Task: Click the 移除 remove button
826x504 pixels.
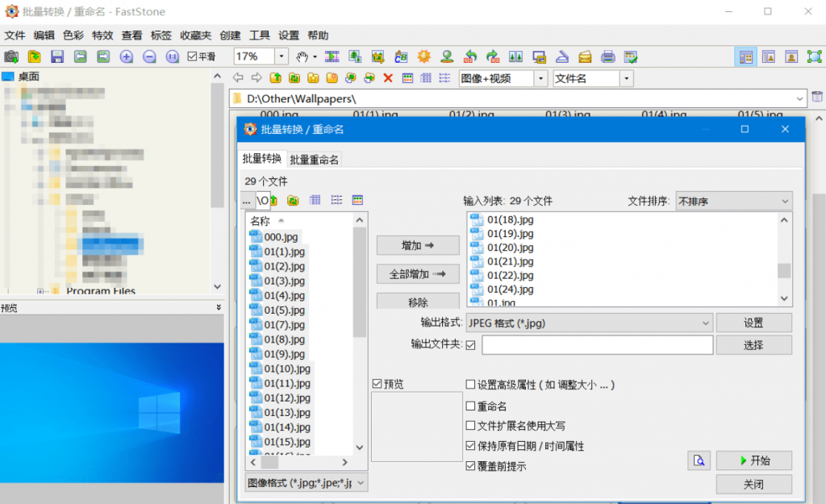Action: tap(418, 302)
